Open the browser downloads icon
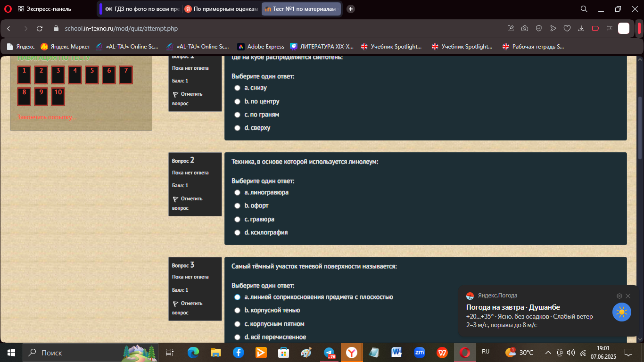 581,28
